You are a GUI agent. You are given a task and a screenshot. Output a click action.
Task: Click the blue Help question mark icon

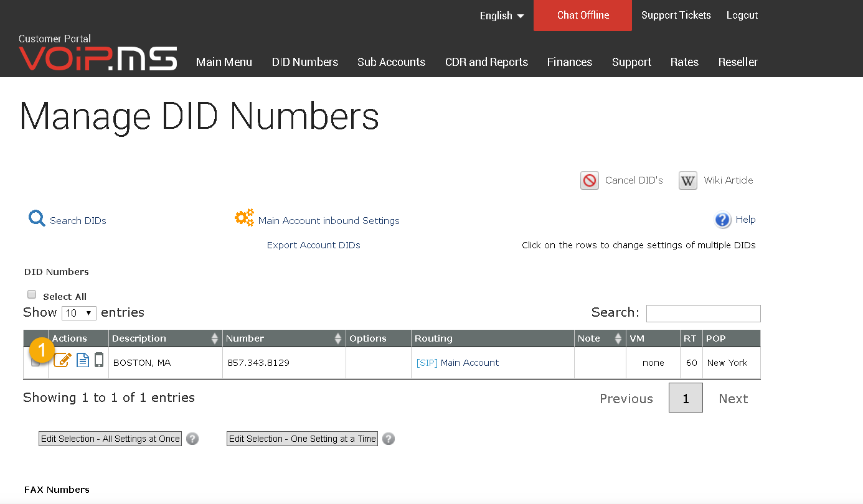(x=722, y=220)
